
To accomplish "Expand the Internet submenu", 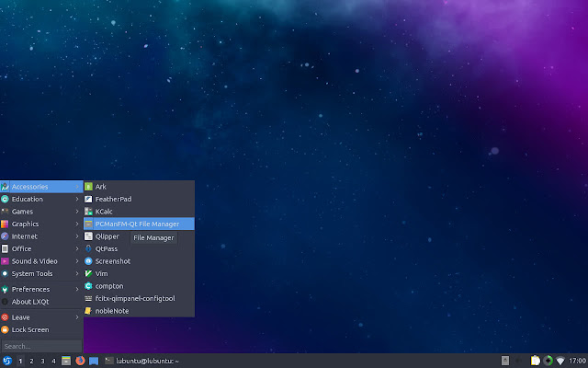I will (x=41, y=236).
